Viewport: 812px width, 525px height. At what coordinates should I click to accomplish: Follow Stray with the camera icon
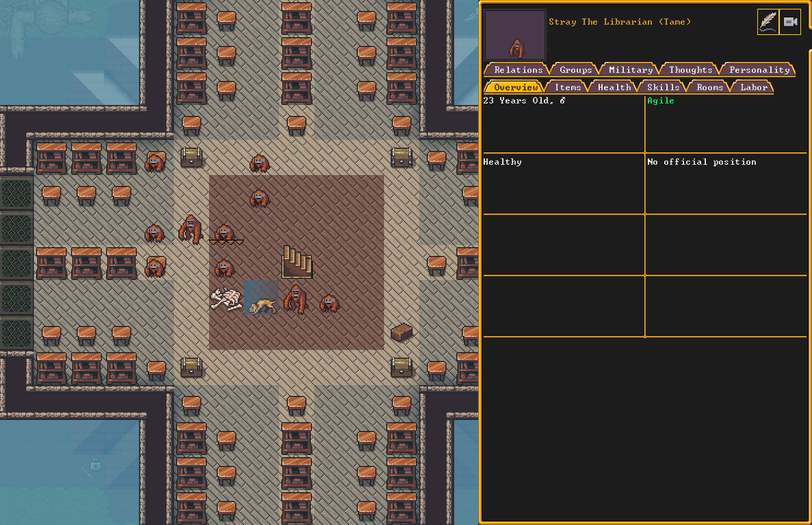coord(790,22)
